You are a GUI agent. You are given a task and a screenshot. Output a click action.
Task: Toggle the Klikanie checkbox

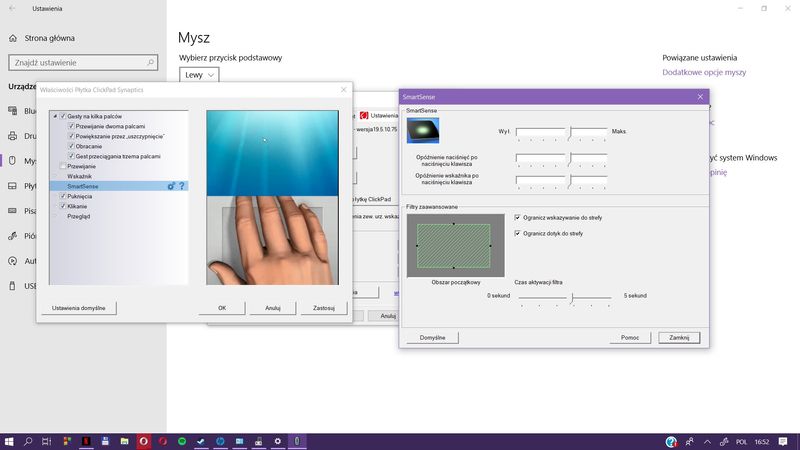pyautogui.click(x=63, y=206)
